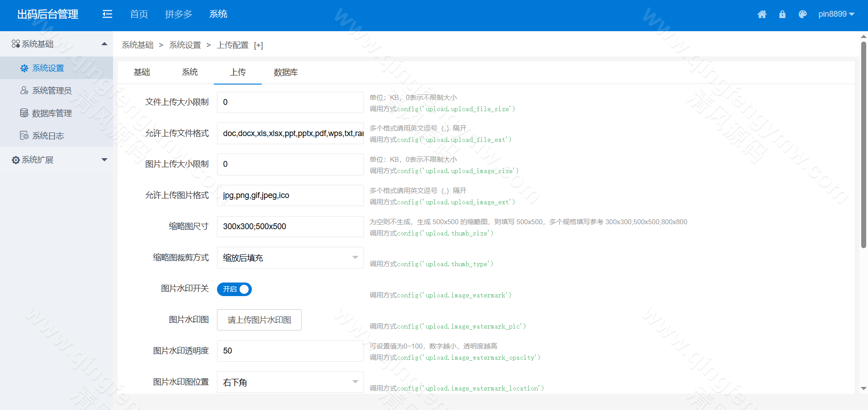Switch to the 数据库 tab
This screenshot has width=868, height=410.
click(x=286, y=72)
